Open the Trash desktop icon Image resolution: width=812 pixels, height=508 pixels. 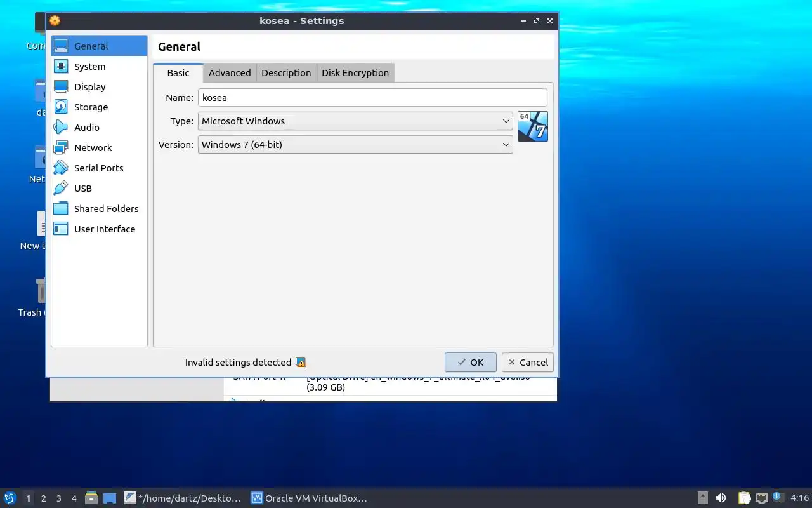tap(41, 291)
